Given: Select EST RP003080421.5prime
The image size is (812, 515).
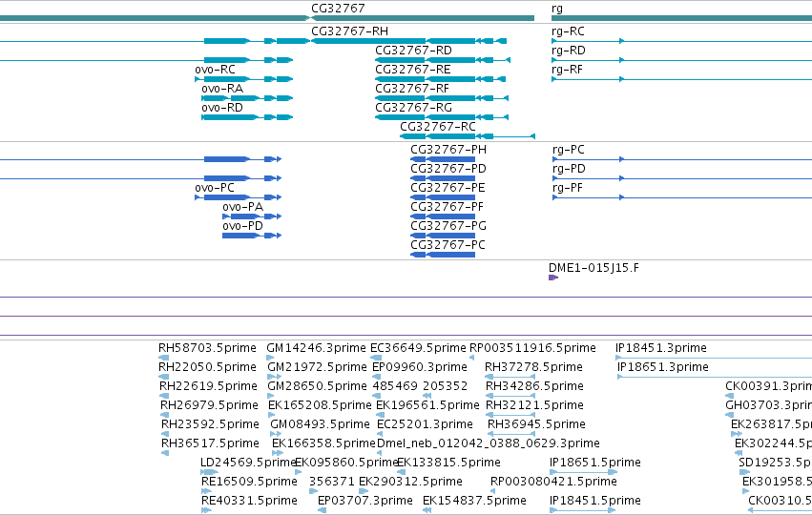Looking at the screenshot, I should point(492,491).
